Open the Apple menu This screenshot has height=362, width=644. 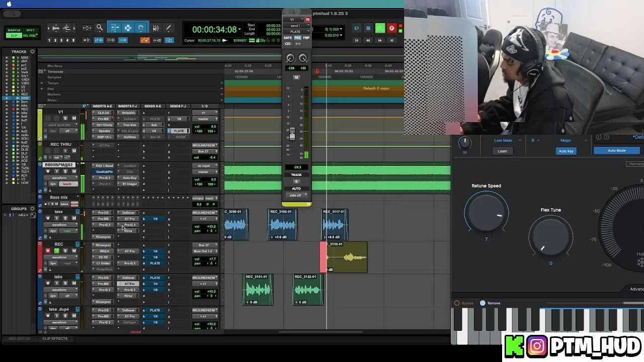click(9, 4)
